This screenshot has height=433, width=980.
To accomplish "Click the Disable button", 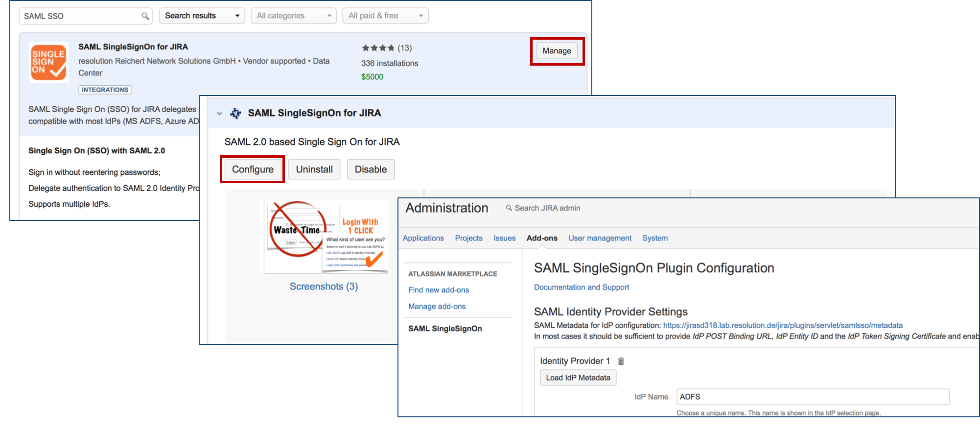I will [371, 169].
